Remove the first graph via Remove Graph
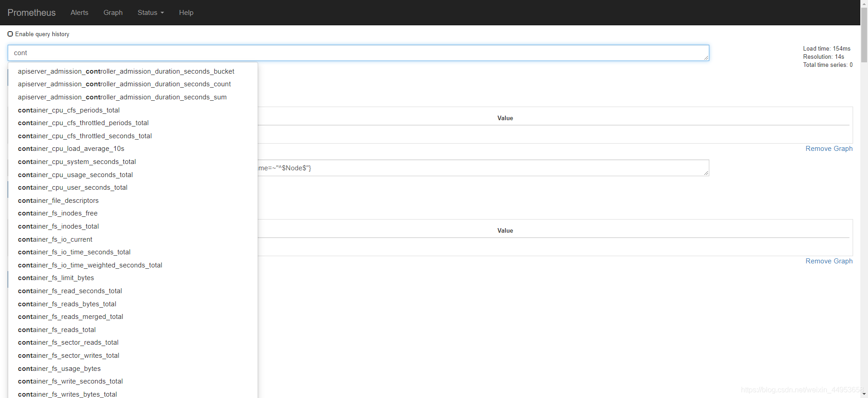Image resolution: width=868 pixels, height=398 pixels. [x=829, y=149]
